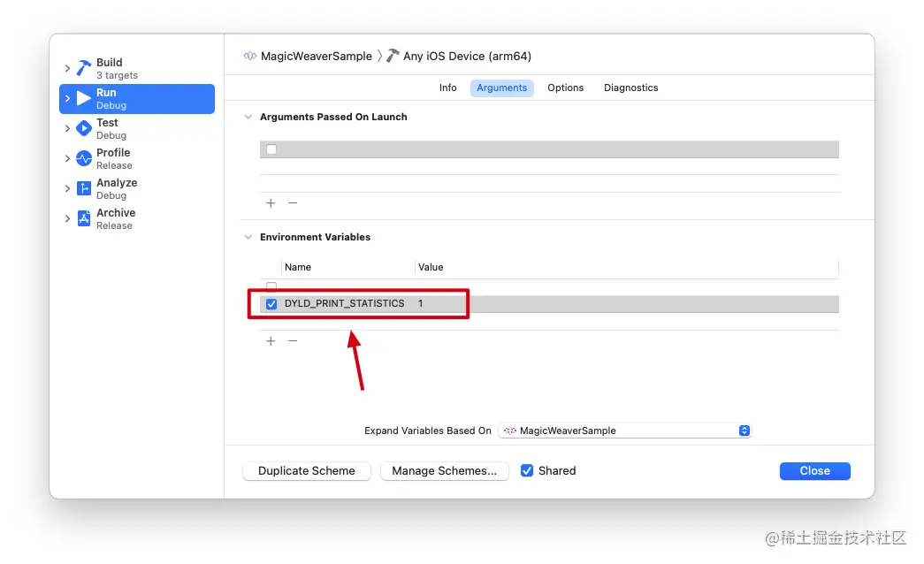Expand the Run section chevron
Image resolution: width=924 pixels, height=564 pixels.
pos(67,98)
